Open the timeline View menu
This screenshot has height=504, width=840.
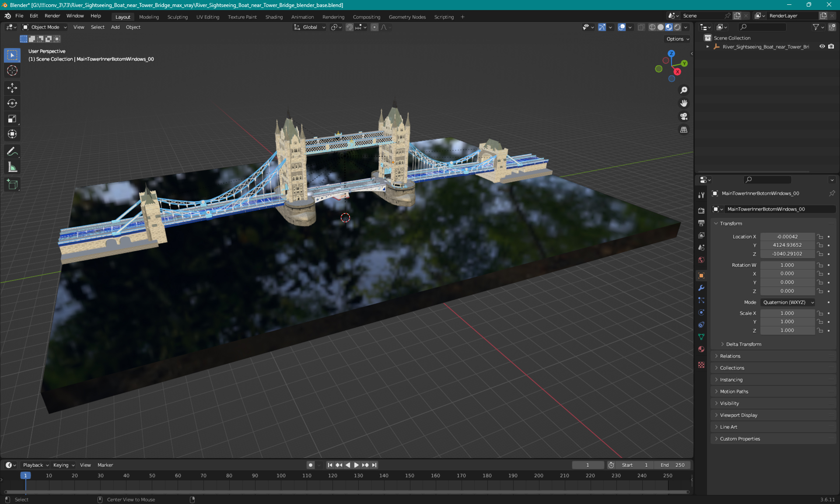pyautogui.click(x=85, y=465)
